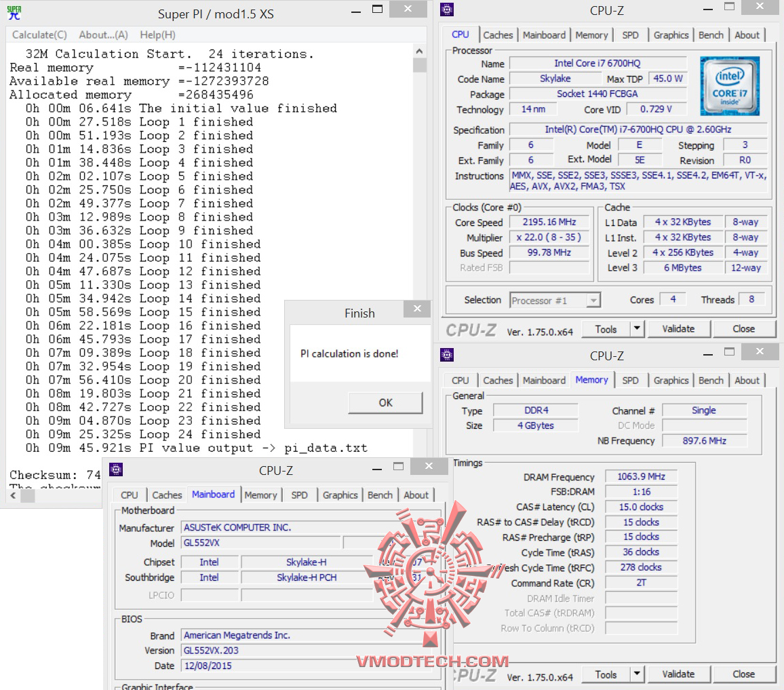The width and height of the screenshot is (784, 690).
Task: Open the Help(H) menu in Super PI
Action: 157,35
